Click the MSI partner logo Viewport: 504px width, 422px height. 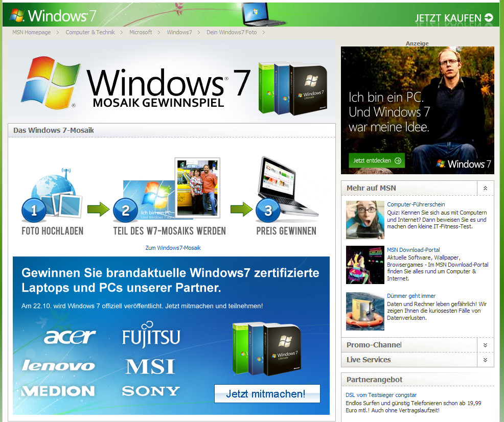pyautogui.click(x=150, y=366)
